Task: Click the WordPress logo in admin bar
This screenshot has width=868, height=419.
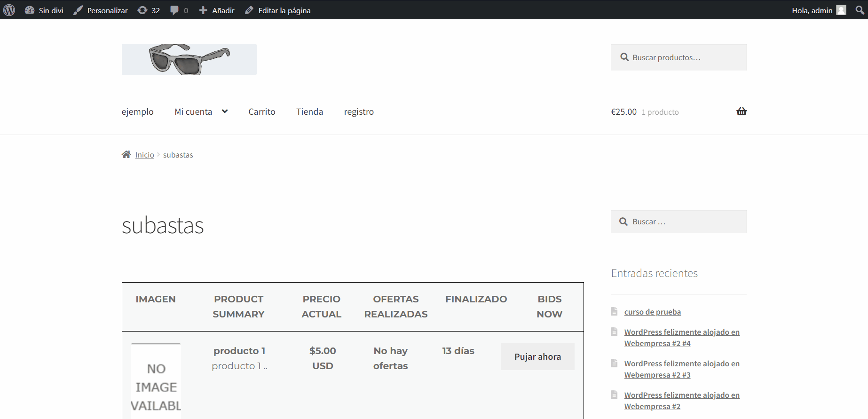Action: pyautogui.click(x=9, y=10)
